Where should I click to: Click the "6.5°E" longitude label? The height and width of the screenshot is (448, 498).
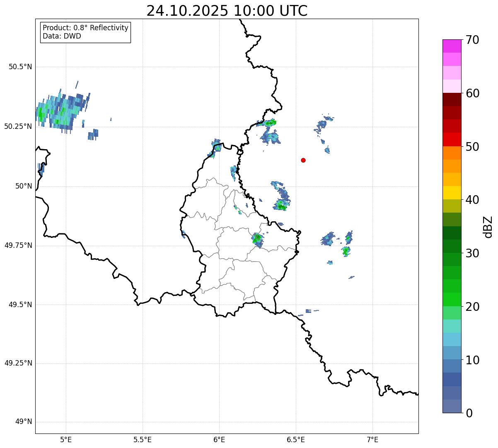tap(296, 440)
